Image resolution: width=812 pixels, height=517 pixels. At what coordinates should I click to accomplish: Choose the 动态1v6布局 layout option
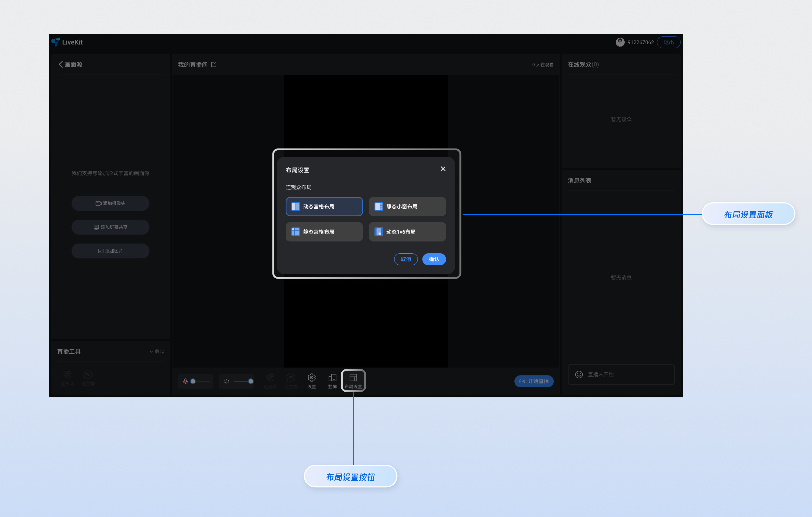(x=407, y=232)
